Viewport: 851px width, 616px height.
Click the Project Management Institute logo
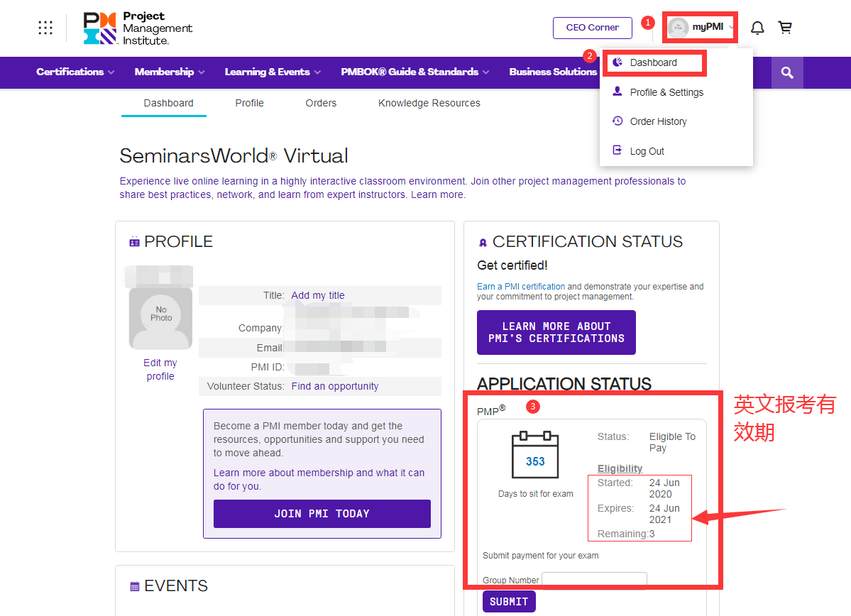coord(138,28)
